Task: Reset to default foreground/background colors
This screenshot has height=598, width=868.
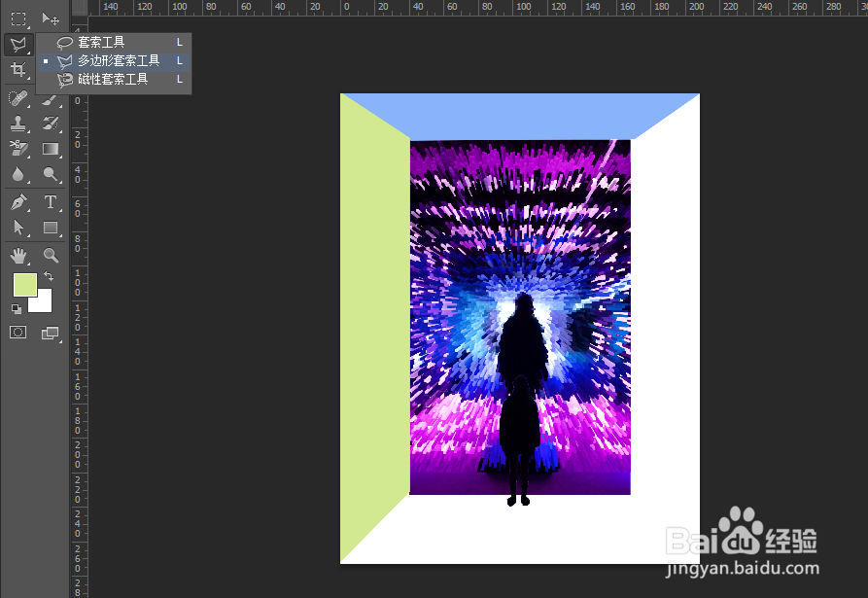Action: (x=17, y=309)
